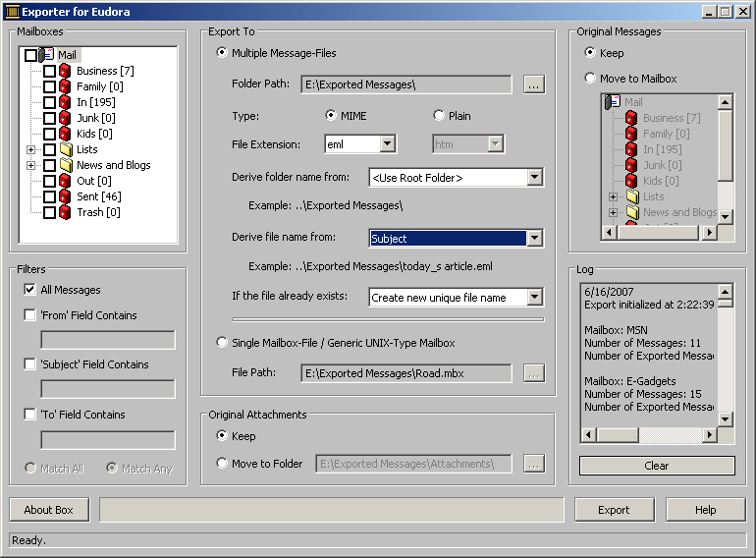Click the Sent mailbox icon
This screenshot has height=558, width=756.
pos(66,196)
